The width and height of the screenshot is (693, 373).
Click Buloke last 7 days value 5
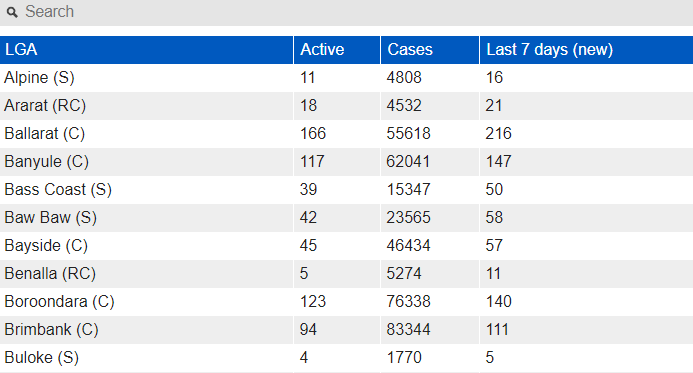tap(490, 358)
